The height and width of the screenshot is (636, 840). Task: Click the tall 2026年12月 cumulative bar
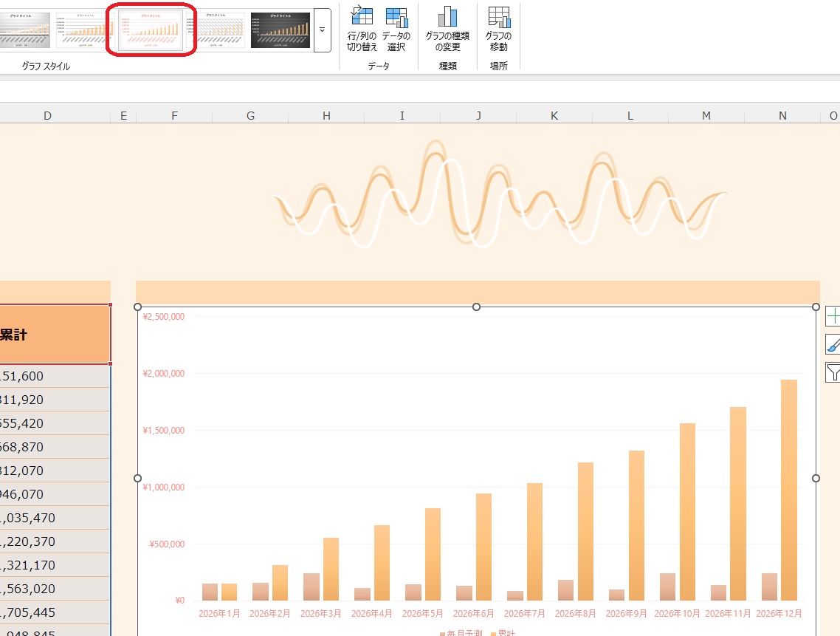point(789,488)
